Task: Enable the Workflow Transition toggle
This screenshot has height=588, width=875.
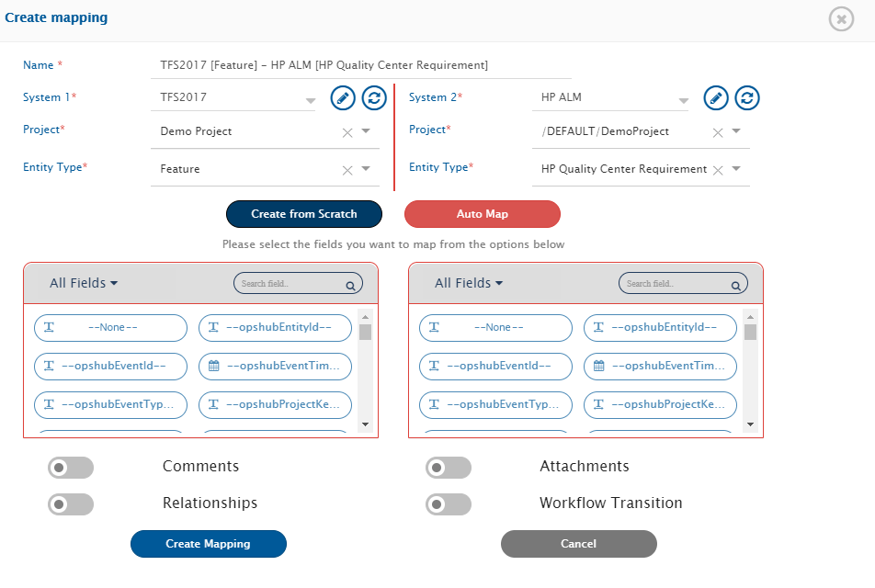Action: [x=449, y=504]
